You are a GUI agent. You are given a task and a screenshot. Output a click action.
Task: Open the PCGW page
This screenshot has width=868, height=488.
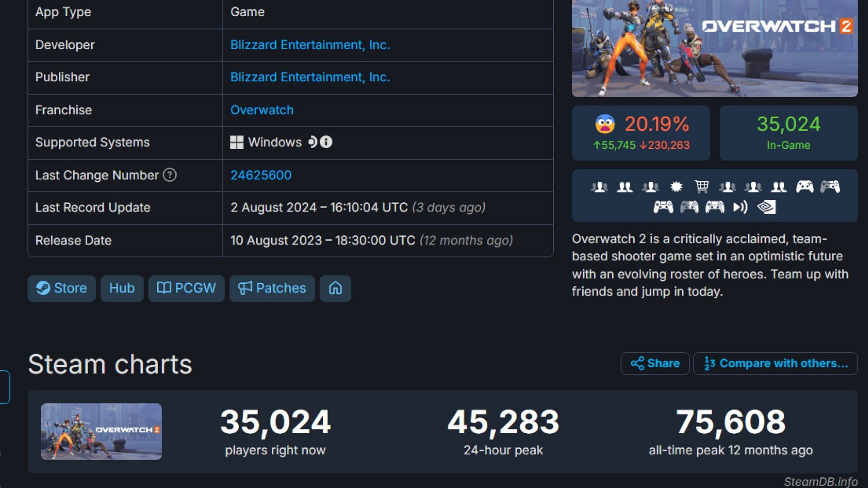click(187, 288)
